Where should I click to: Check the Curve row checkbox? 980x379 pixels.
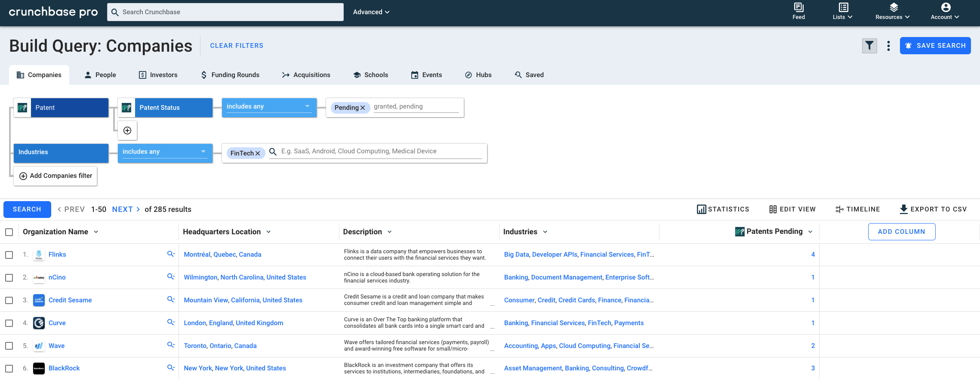coord(9,323)
